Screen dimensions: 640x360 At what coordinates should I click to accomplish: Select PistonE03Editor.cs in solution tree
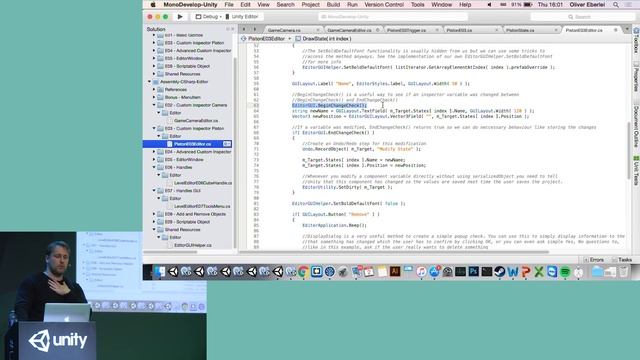(x=192, y=144)
